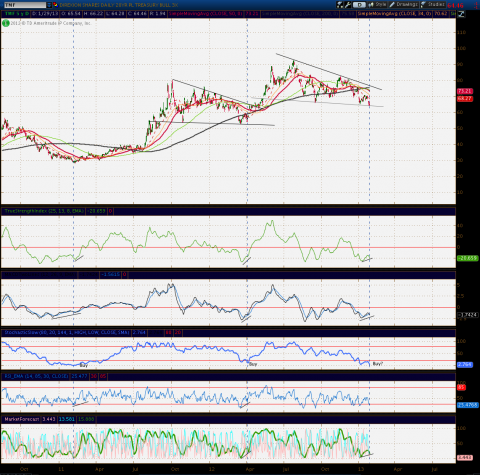Screen dimensions: 480x475
Task: Click the Buy? annotation on the stochastic panel
Action: click(x=378, y=364)
